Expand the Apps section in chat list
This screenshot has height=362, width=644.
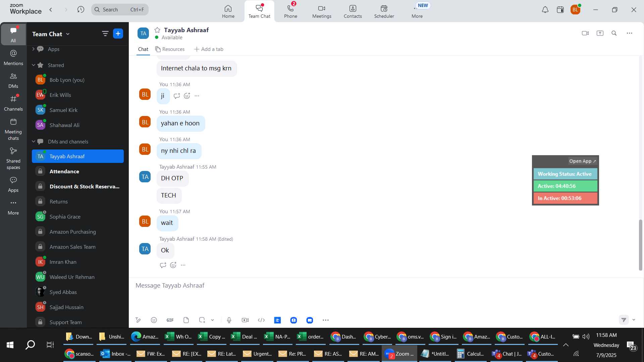click(x=33, y=49)
